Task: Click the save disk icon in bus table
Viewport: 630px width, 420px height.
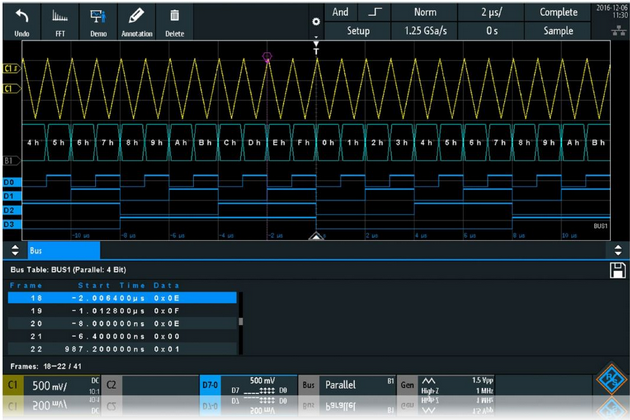Action: pyautogui.click(x=618, y=270)
